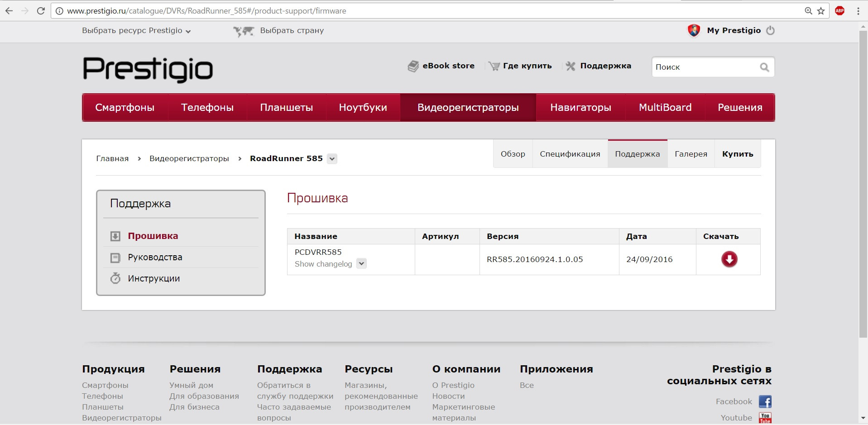Bookmark the page with the star icon
The width and height of the screenshot is (868, 425).
tap(821, 11)
